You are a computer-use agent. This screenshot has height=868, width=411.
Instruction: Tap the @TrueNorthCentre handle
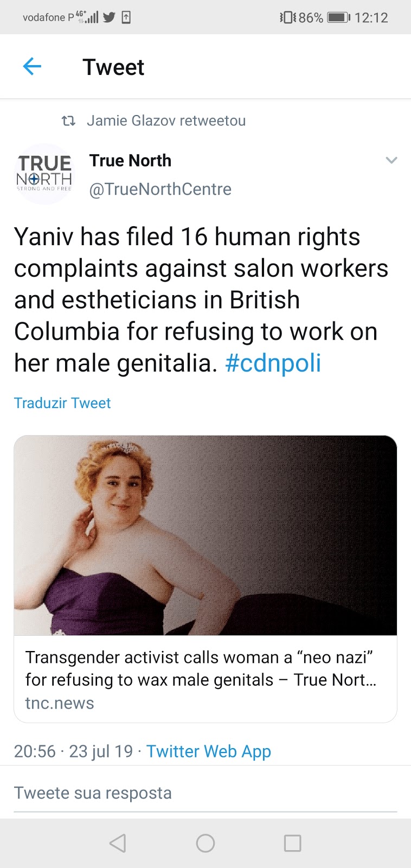pyautogui.click(x=160, y=189)
